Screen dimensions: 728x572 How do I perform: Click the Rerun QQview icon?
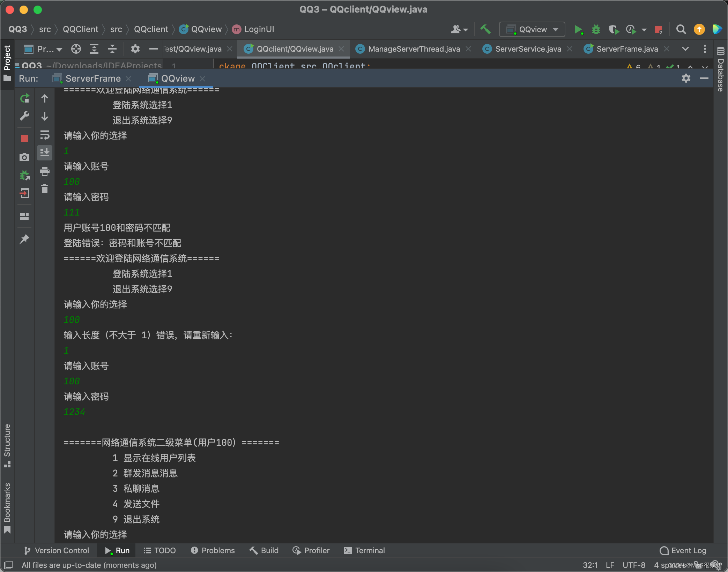pos(24,99)
